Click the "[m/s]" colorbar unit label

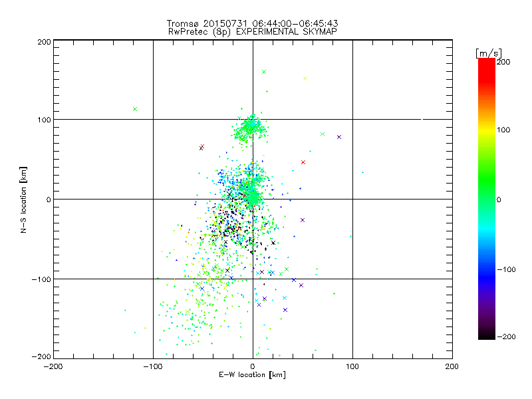tap(488, 53)
